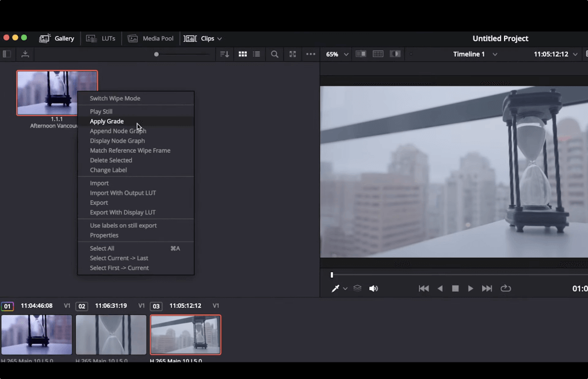
Task: Click the 01 clip number badge
Action: (x=7, y=306)
